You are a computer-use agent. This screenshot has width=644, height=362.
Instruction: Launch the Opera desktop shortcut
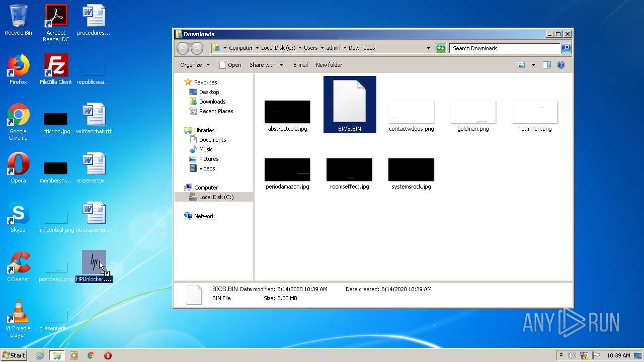click(x=18, y=168)
